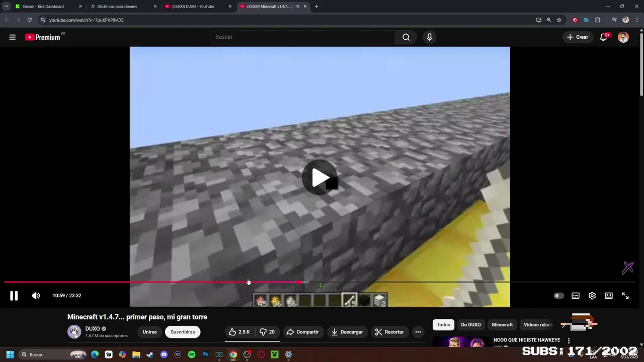Screen dimensions: 644x362
Task: Pause the video playback
Action: click(14, 296)
